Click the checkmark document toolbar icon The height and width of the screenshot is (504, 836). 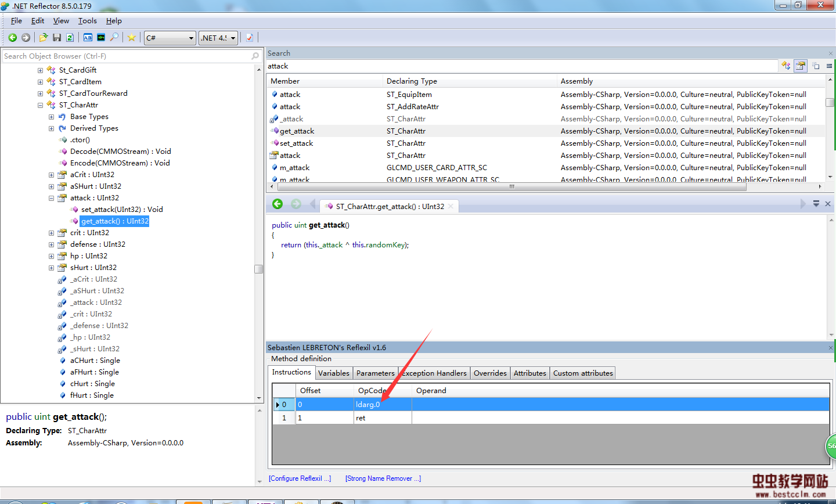click(x=250, y=38)
